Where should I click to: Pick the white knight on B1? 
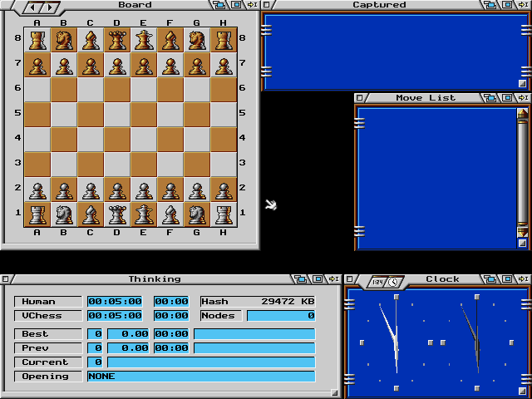pos(64,214)
